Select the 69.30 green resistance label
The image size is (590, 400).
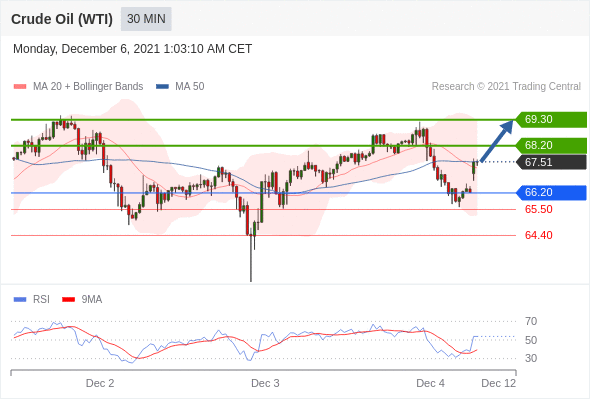(x=551, y=120)
